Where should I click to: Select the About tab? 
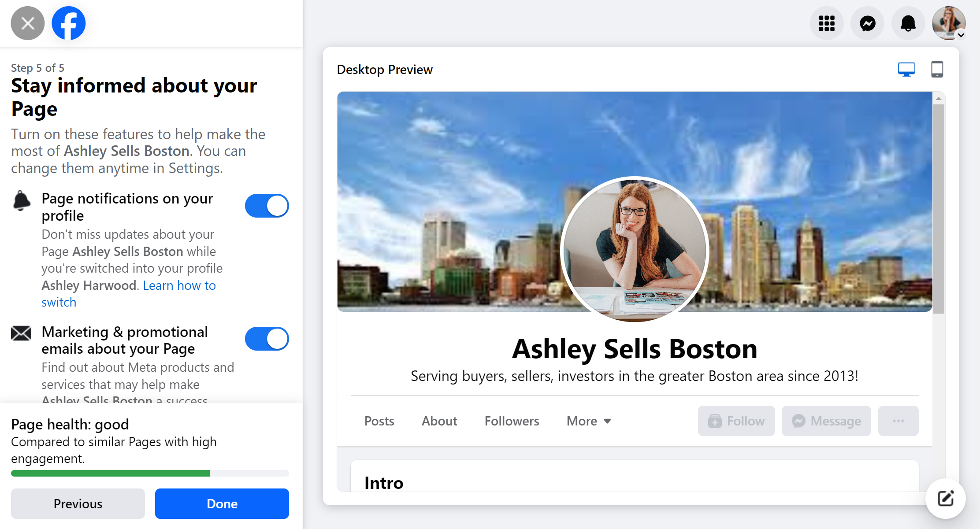click(x=439, y=421)
